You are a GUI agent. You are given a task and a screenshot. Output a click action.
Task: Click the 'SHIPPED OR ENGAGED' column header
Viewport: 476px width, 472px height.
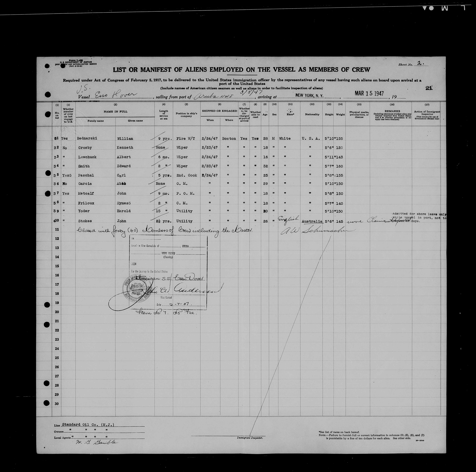pos(220,111)
